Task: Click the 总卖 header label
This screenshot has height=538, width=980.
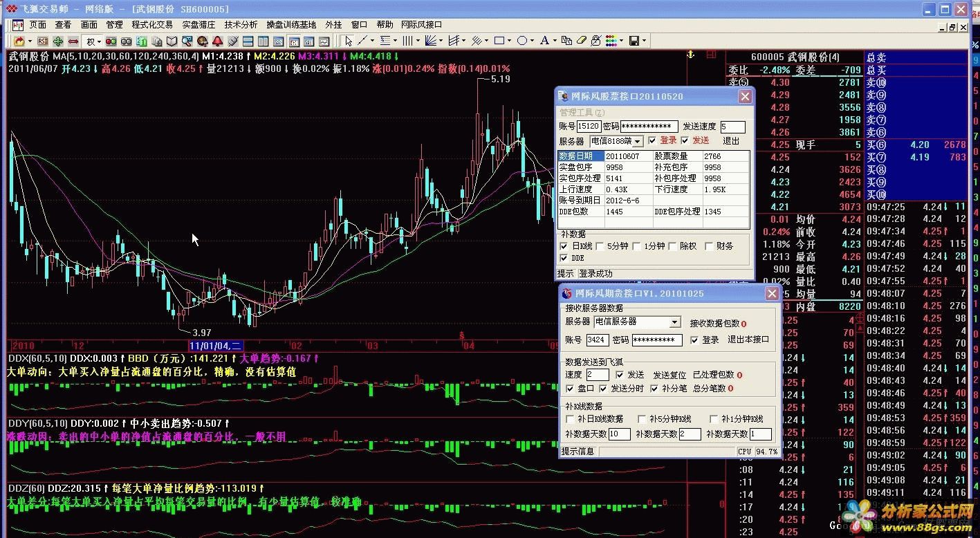Action: 876,58
